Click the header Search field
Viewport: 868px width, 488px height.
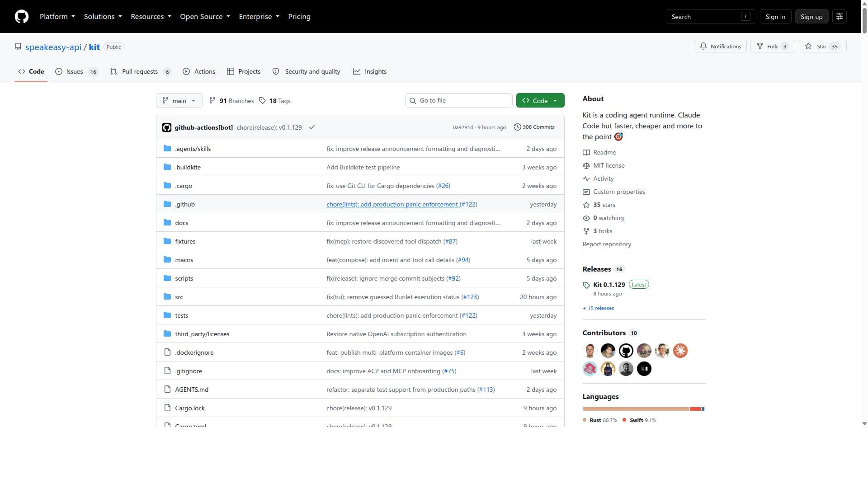pyautogui.click(x=711, y=17)
